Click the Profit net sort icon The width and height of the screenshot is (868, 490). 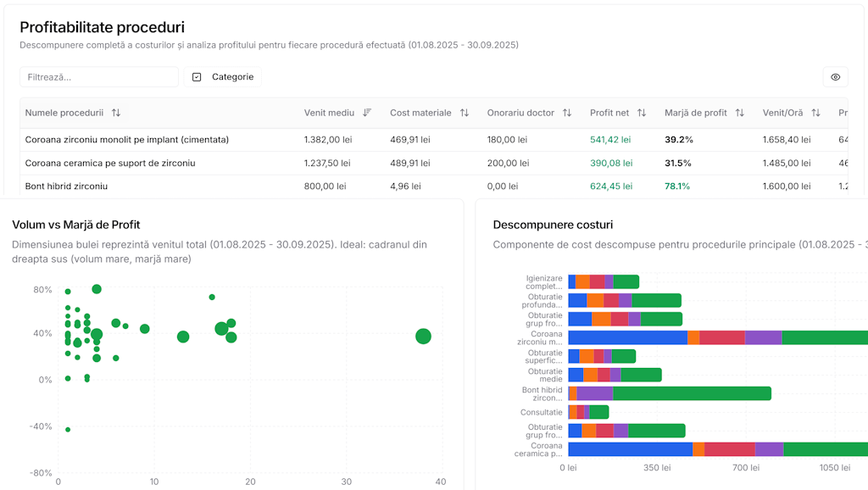tap(642, 113)
